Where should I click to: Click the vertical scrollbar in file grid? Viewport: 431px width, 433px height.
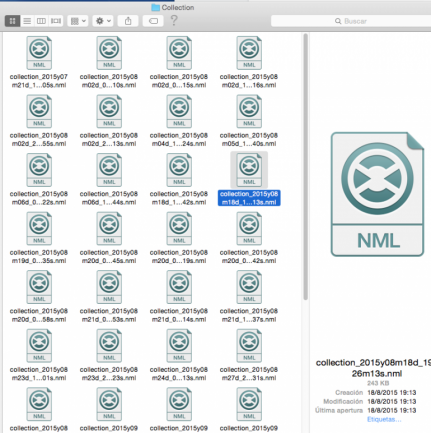(305, 167)
